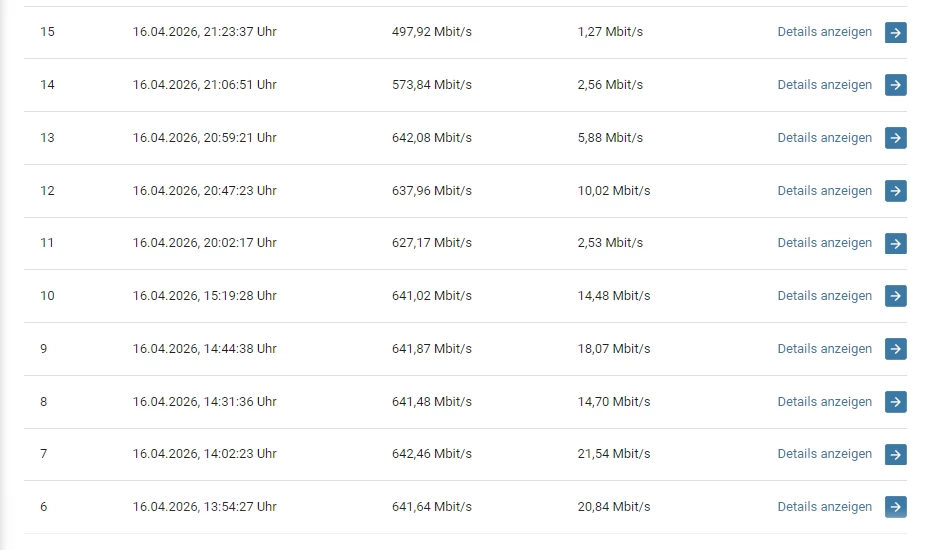Select the 642,46 Mbit/s download value

coord(431,454)
